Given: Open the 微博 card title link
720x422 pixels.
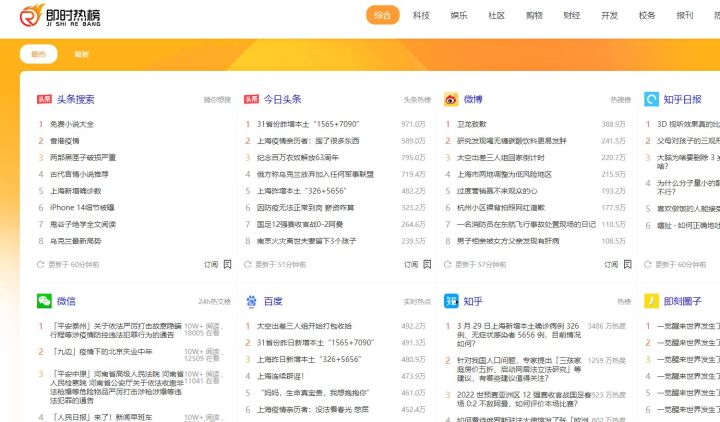Looking at the screenshot, I should (473, 99).
